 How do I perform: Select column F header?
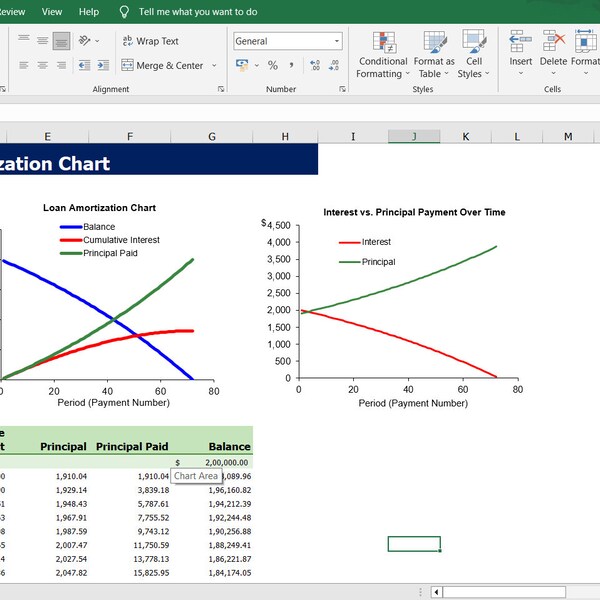(130, 137)
